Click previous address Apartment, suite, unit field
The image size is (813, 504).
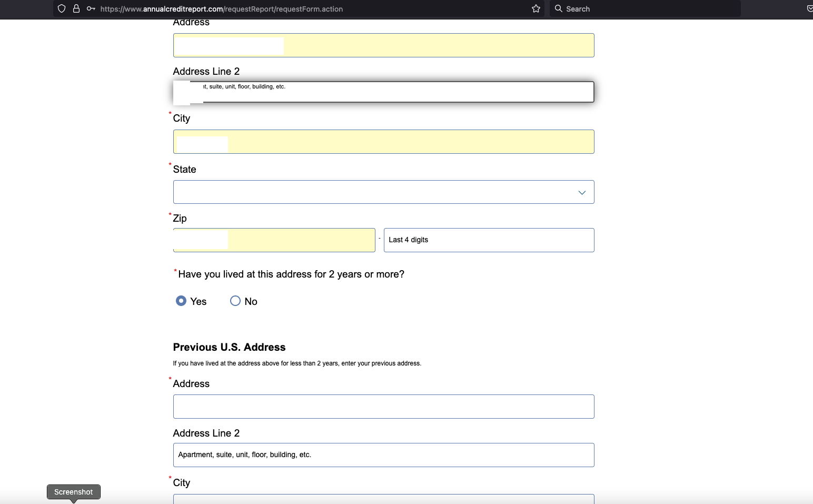tap(383, 455)
